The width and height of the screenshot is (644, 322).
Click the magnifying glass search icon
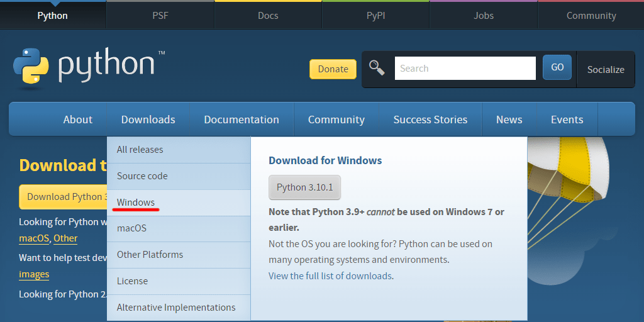(377, 68)
